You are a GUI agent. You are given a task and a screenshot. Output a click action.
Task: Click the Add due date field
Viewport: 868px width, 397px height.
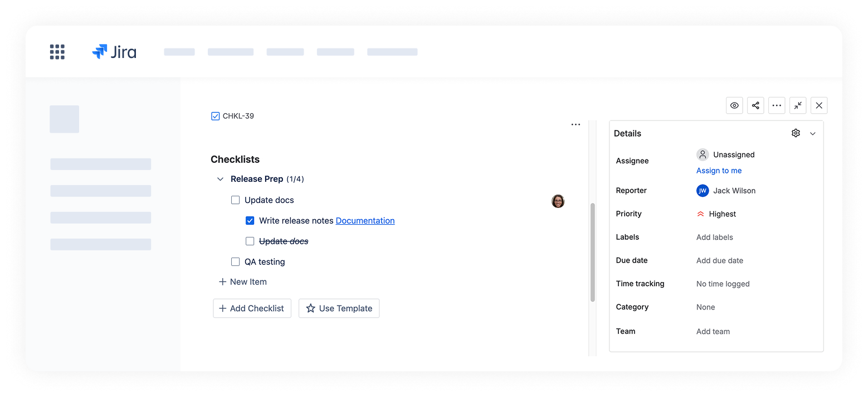click(719, 260)
